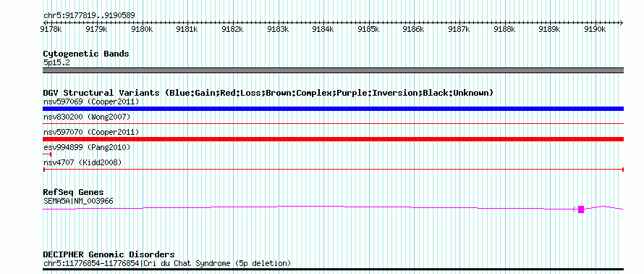Click the blue nsv597069 gain variant bar
The image size is (644, 274).
(x=333, y=109)
